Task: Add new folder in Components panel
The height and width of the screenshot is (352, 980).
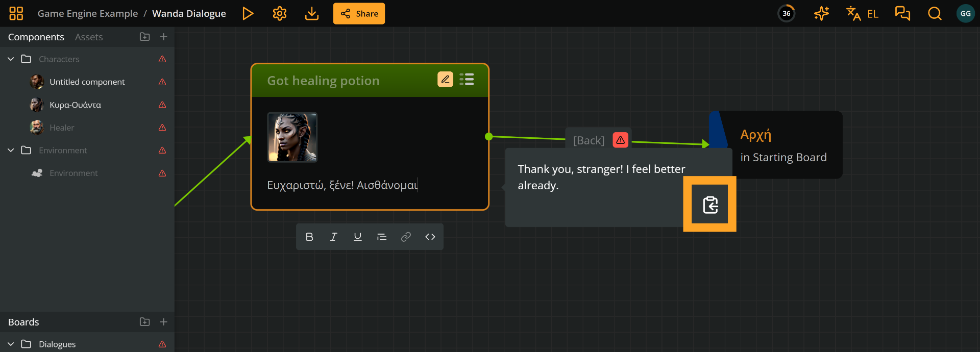Action: tap(145, 37)
